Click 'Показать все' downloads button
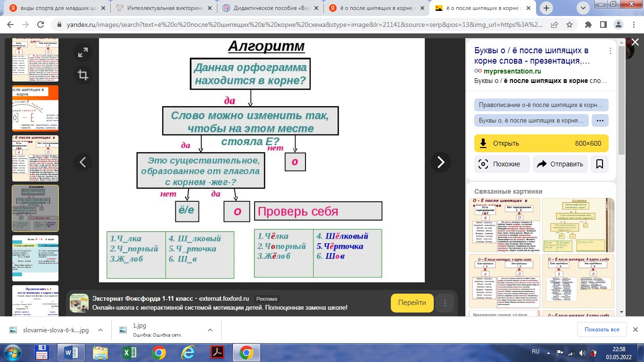Screen dimensions: 644x362 tap(602, 329)
